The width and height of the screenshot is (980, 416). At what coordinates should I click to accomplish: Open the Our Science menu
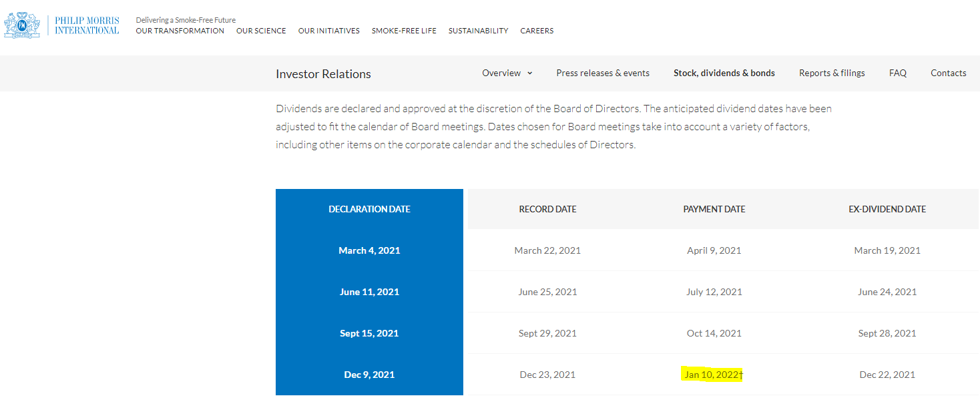(x=261, y=31)
